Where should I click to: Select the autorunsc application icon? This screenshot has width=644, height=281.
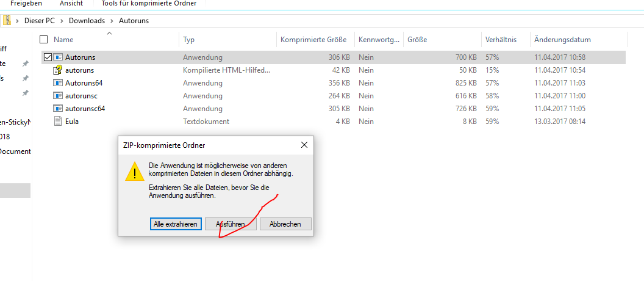pyautogui.click(x=58, y=96)
